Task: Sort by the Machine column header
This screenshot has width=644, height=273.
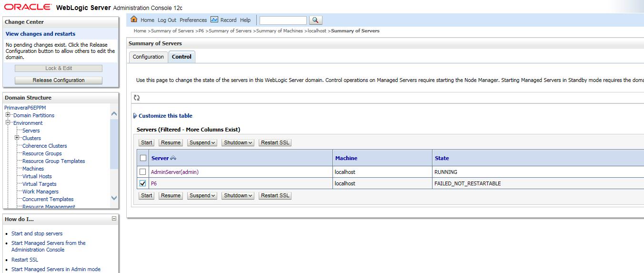Action: [x=346, y=158]
